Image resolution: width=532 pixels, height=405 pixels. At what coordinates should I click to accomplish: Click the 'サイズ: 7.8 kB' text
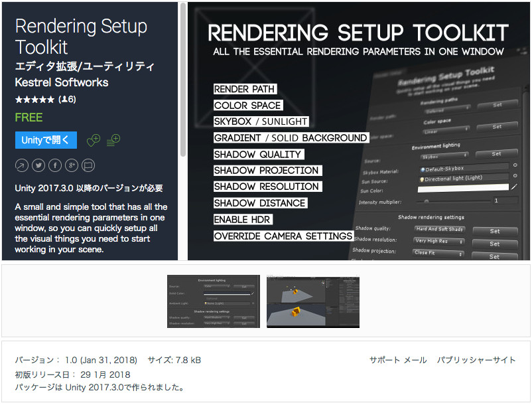click(x=174, y=361)
